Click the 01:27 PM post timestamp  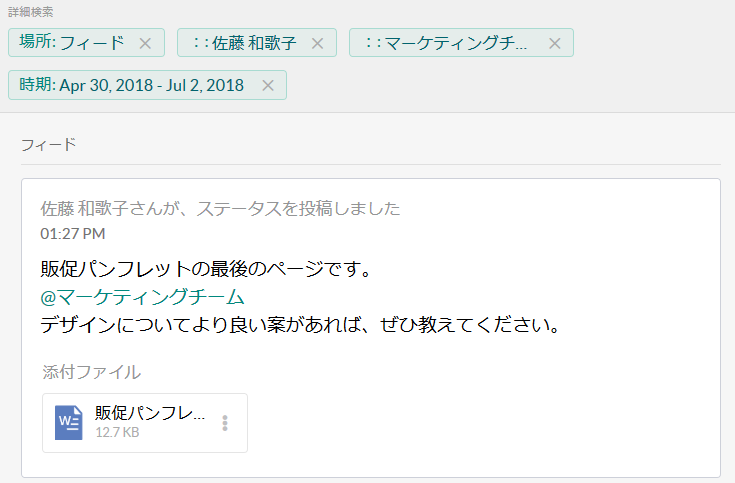[x=73, y=234]
